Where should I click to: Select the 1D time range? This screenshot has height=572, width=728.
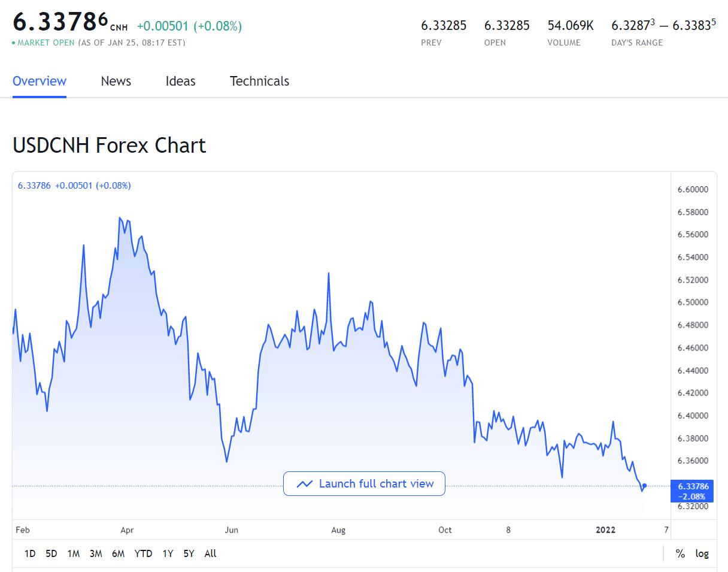pos(30,553)
